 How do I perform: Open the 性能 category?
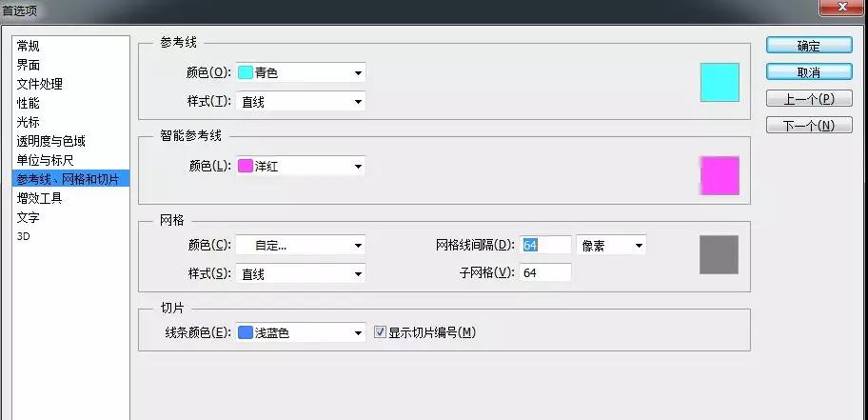tap(70, 103)
